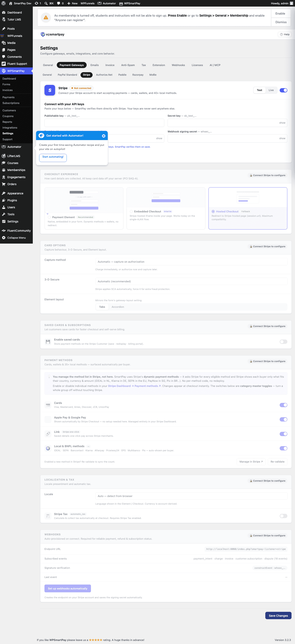Click the New plus icon
Screen dimensions: 295x644
[x=69, y=3]
